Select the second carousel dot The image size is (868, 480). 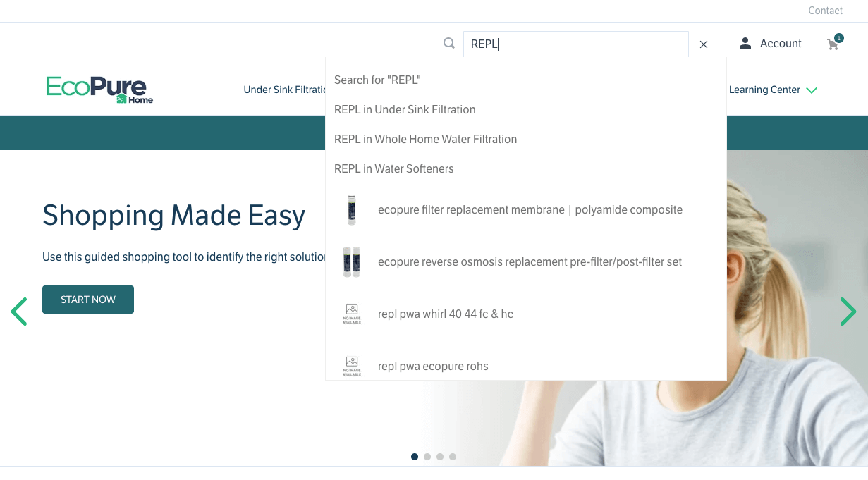click(x=427, y=457)
